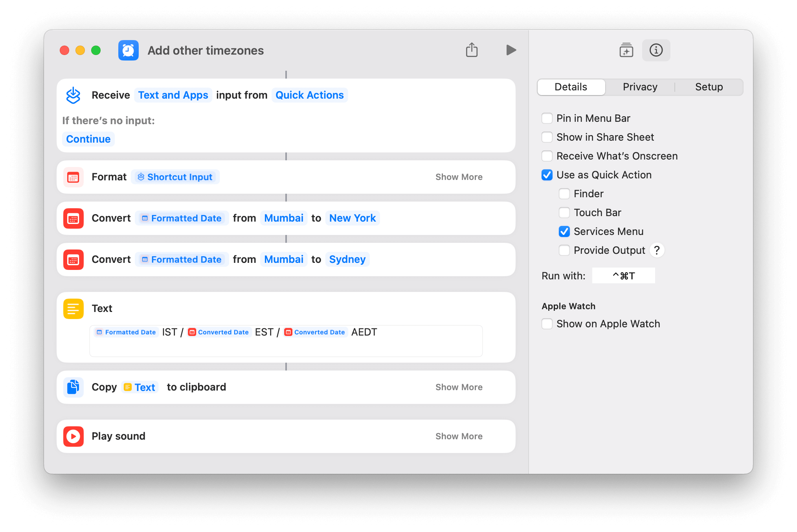Enable the Provide Output option
This screenshot has height=532, width=797.
click(564, 250)
